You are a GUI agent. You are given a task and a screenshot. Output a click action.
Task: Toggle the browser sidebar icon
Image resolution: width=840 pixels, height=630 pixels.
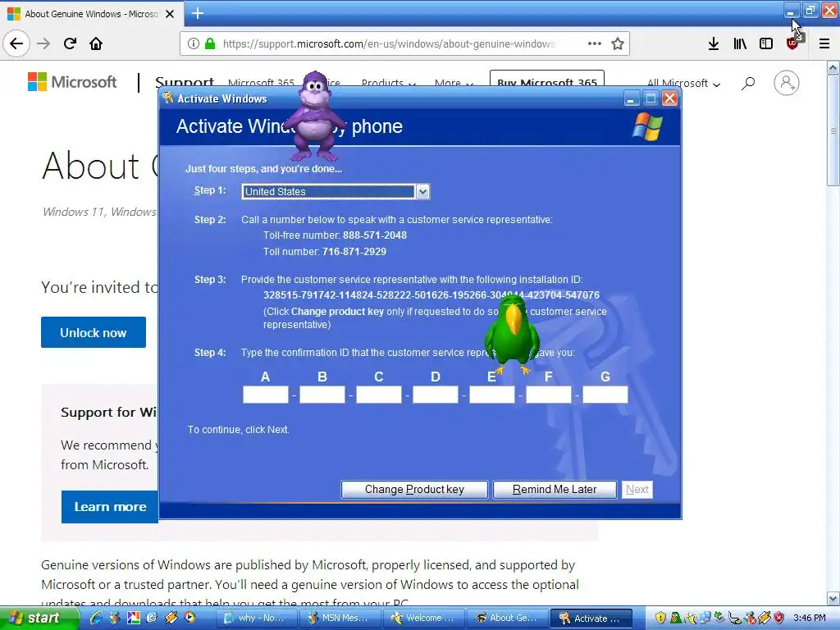pyautogui.click(x=766, y=43)
